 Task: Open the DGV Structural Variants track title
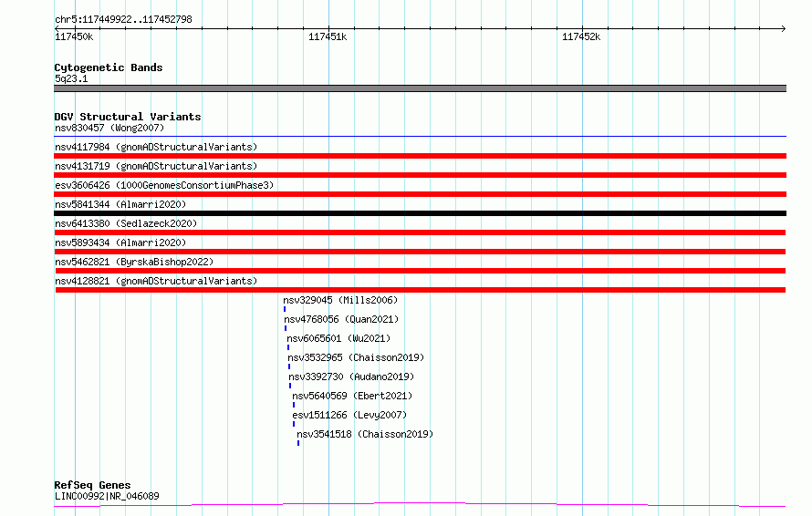pos(128,117)
